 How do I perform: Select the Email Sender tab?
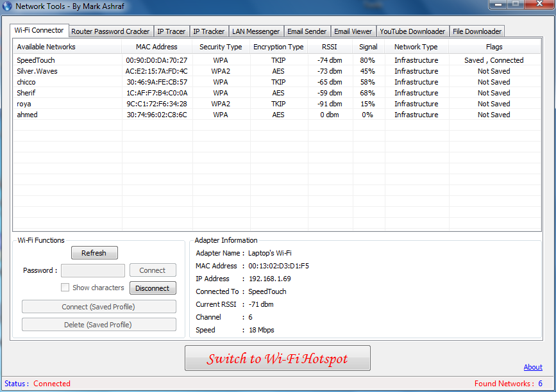pyautogui.click(x=307, y=31)
